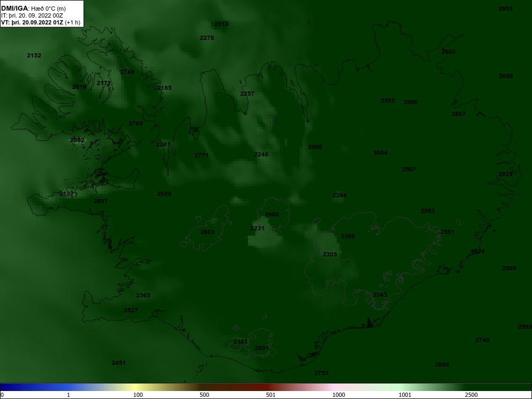Click the 2749 height value
Screen dimensions: 532x399
[x=127, y=72]
